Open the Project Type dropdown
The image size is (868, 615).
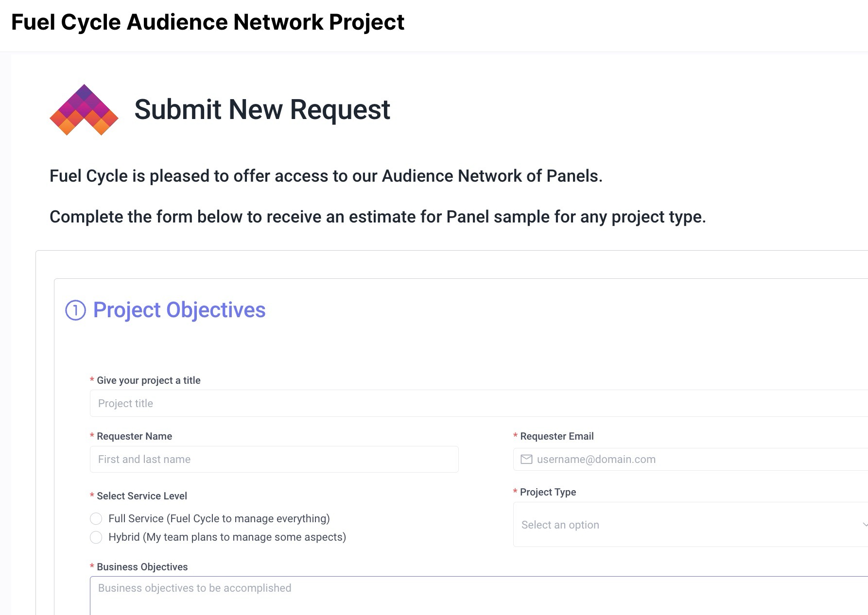click(690, 525)
